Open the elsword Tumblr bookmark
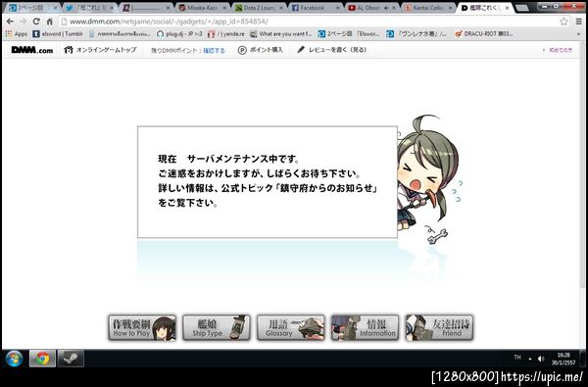The height and width of the screenshot is (387, 588). point(58,34)
